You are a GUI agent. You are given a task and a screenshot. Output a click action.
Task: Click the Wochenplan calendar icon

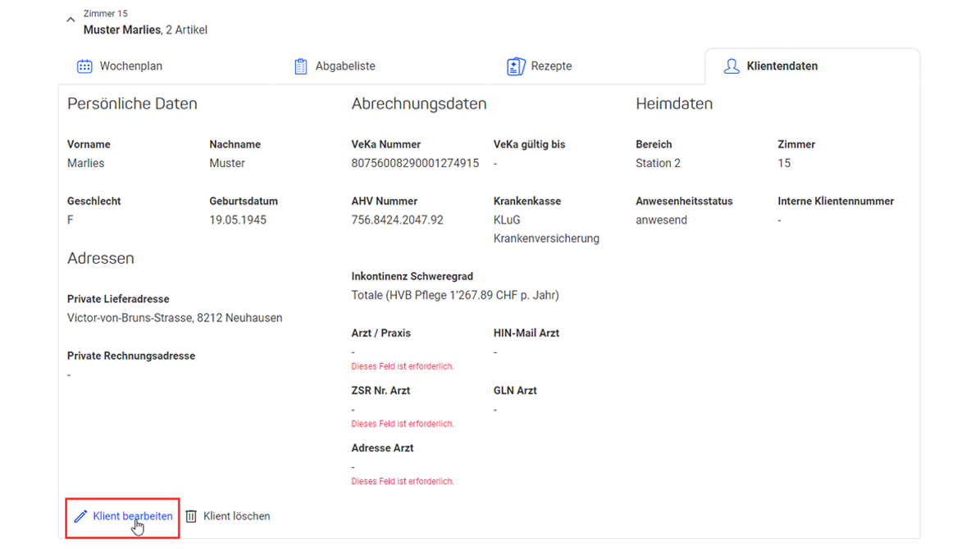84,66
